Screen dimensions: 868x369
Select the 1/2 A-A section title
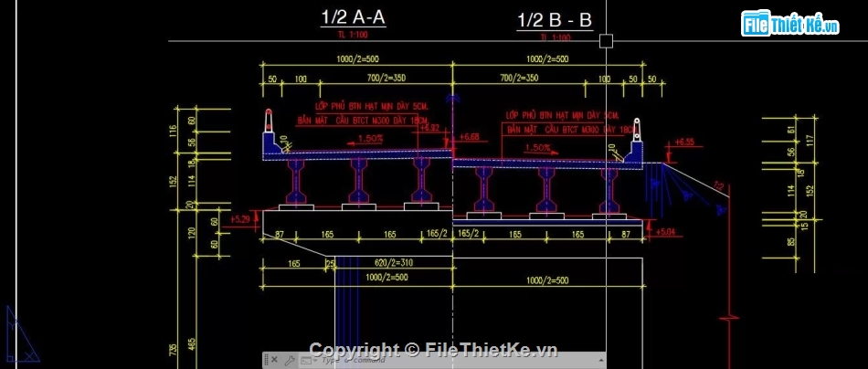point(354,17)
